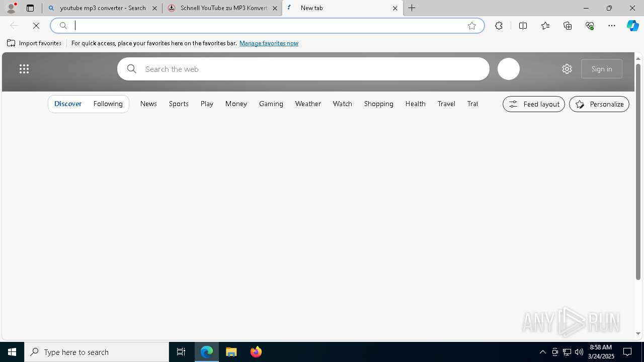The height and width of the screenshot is (362, 644).
Task: Show hidden system tray icons
Action: (542, 352)
